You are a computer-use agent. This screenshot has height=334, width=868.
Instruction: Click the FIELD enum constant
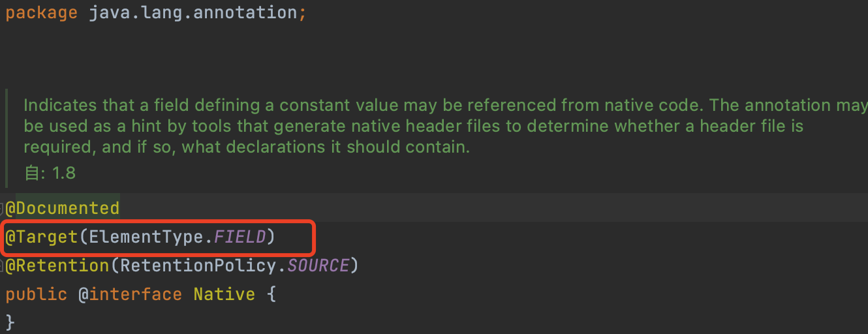[x=240, y=237]
